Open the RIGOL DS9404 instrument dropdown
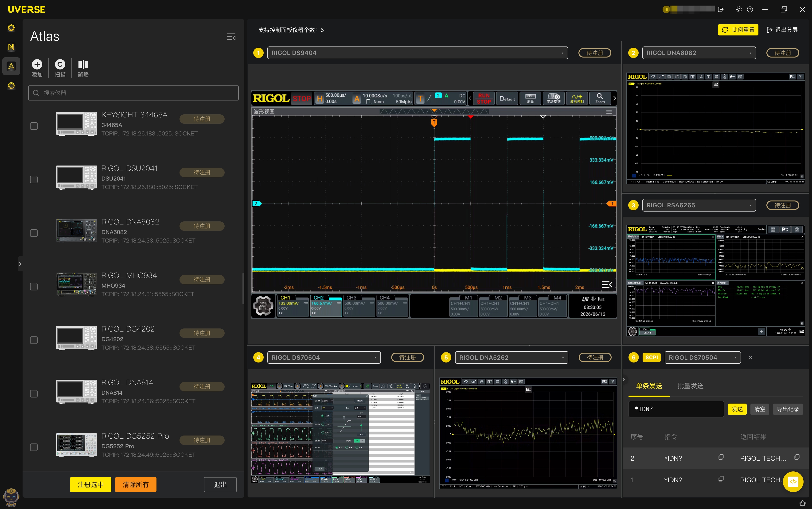Viewport: 812px width, 509px height. tap(417, 53)
